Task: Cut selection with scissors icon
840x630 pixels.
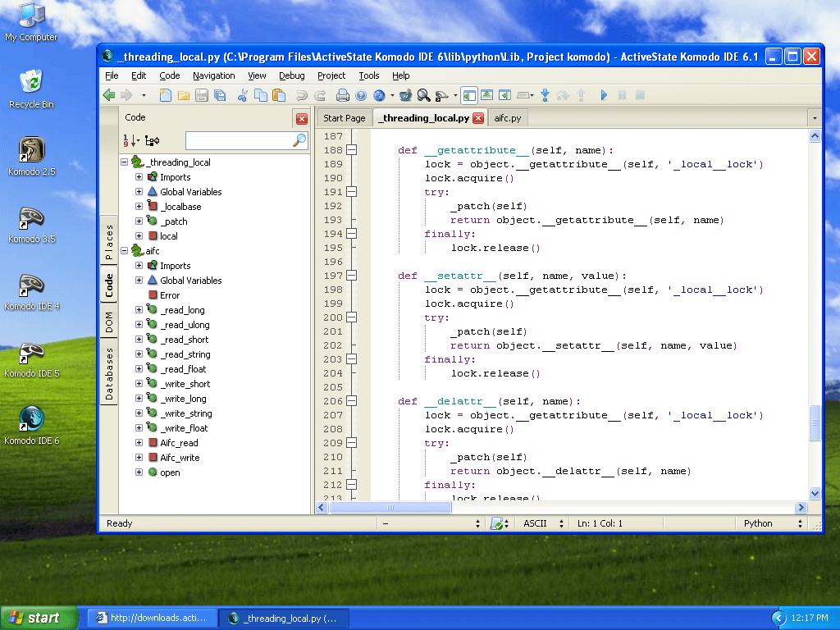Action: coord(243,95)
